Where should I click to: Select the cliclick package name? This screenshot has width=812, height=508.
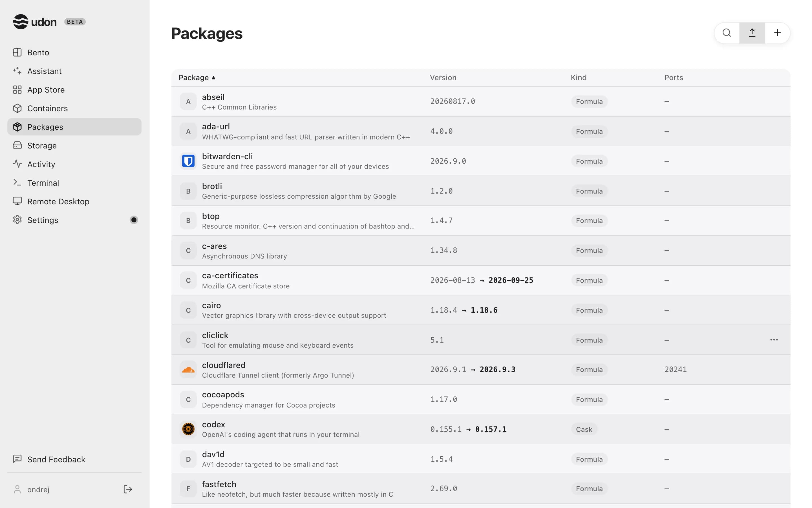215,335
